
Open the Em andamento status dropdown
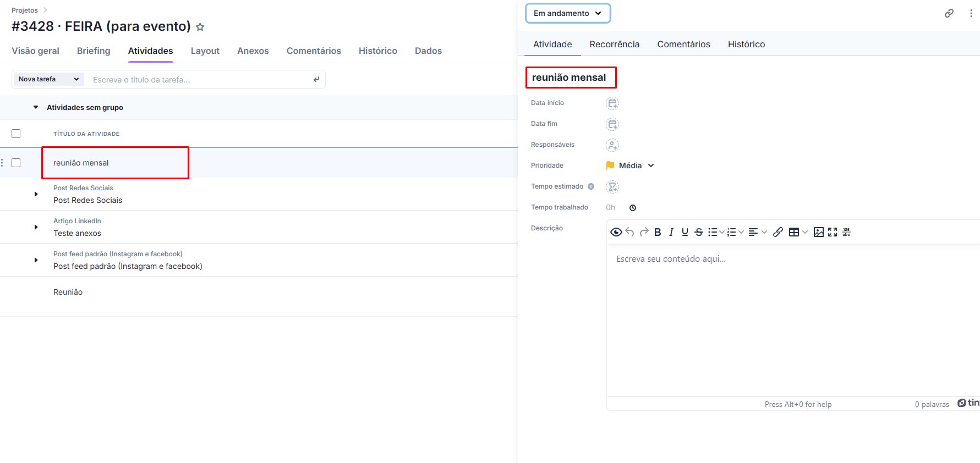(568, 13)
